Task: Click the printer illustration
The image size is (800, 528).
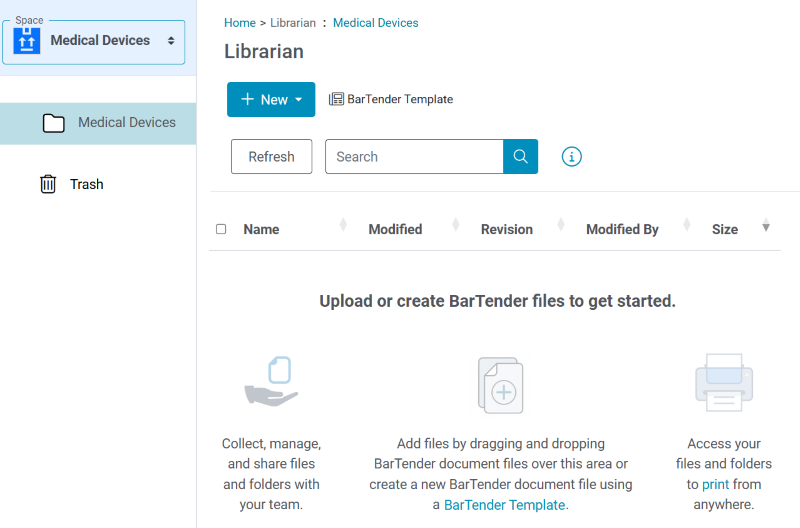Action: 724,383
